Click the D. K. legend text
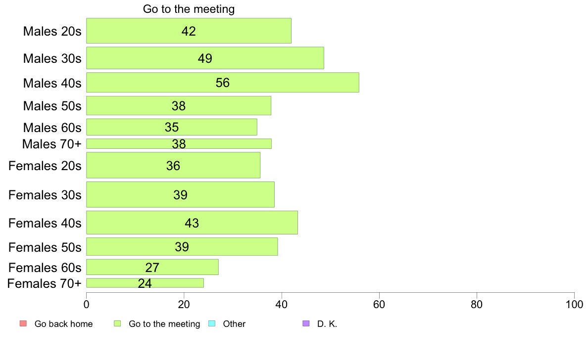The image size is (588, 364). click(327, 324)
